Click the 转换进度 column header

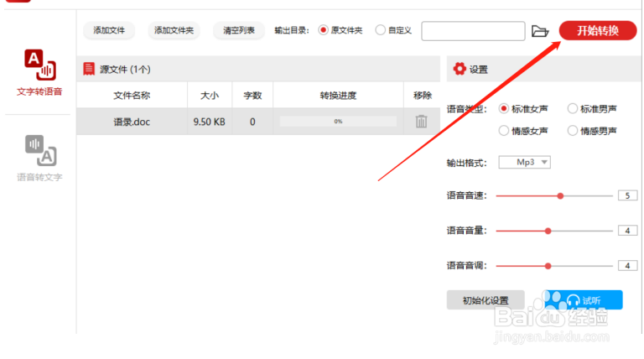click(x=338, y=96)
